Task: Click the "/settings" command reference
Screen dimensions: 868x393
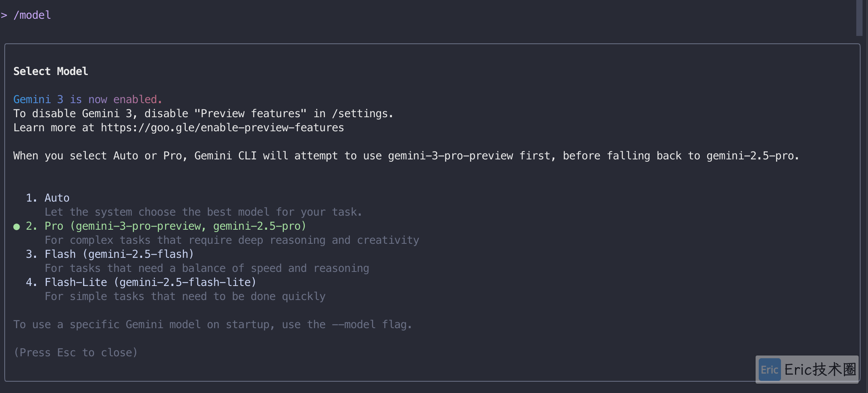Action: 359,114
